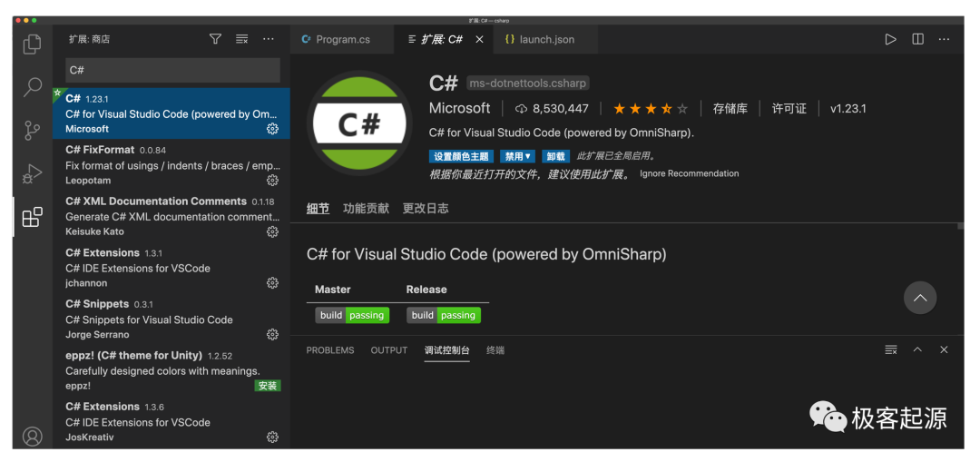Screen dimensions: 980x462
Task: Install the eppz! C# theme extension
Action: tap(268, 386)
